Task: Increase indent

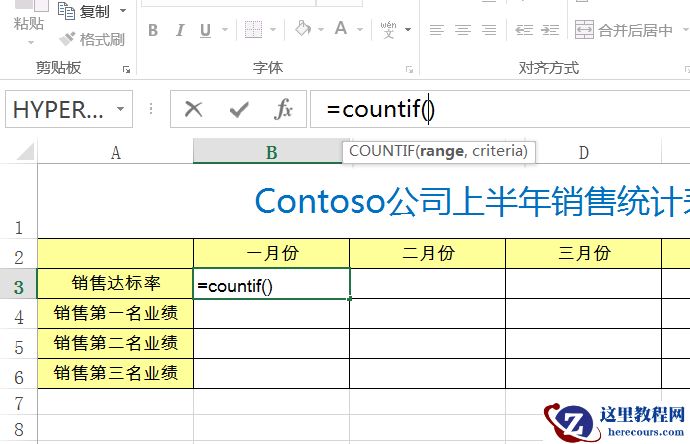Action: (x=550, y=30)
